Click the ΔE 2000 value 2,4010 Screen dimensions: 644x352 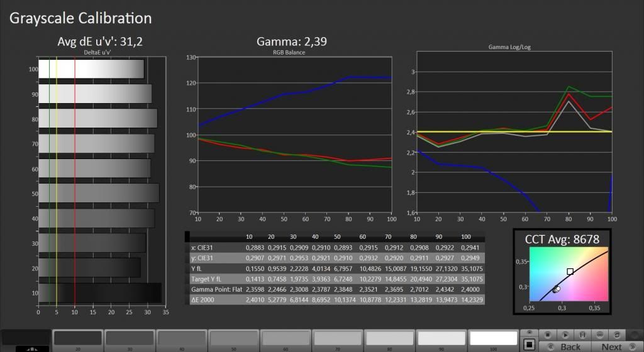[x=255, y=300]
